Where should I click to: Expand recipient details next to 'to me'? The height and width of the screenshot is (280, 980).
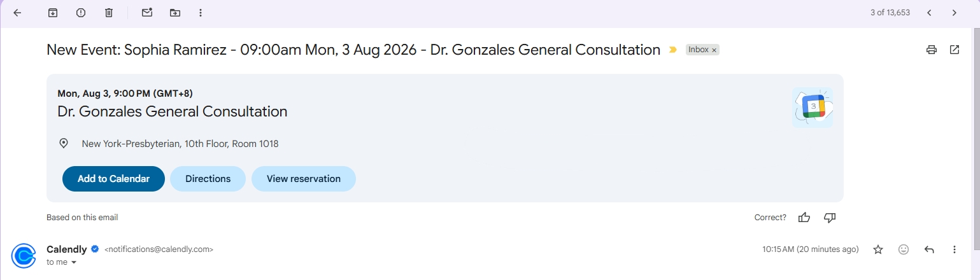click(x=73, y=262)
